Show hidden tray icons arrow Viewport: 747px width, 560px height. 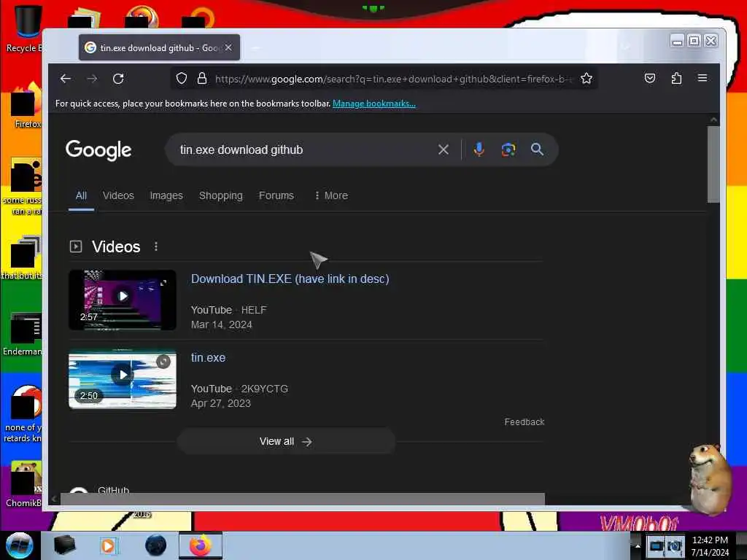coord(638,546)
